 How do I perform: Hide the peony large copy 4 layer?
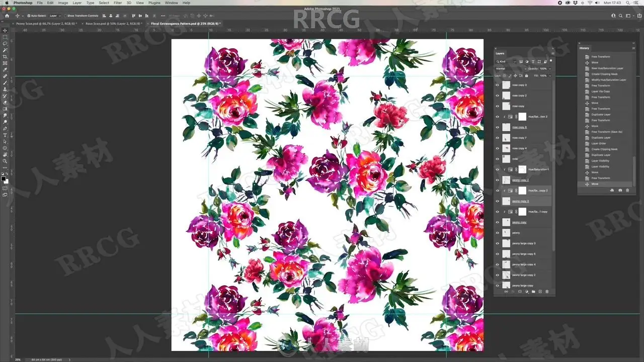click(497, 264)
